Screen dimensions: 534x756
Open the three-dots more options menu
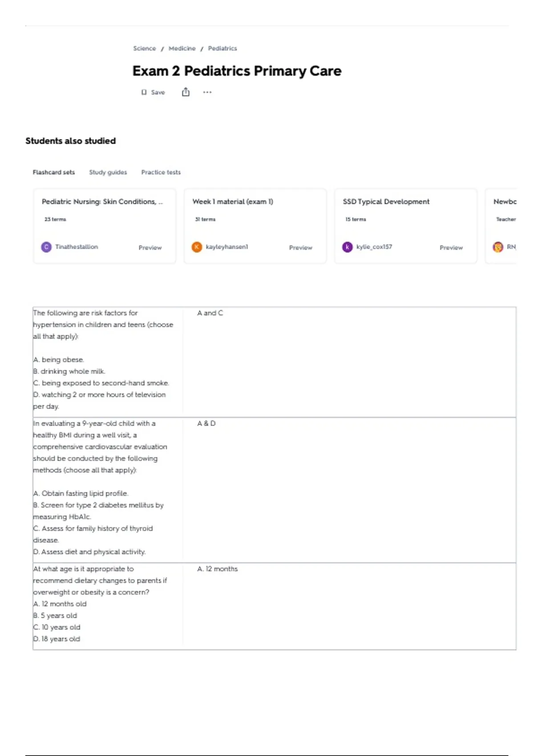coord(207,92)
